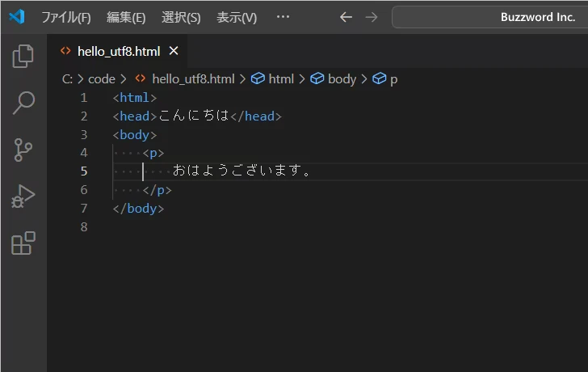Screen dimensions: 588x372
Task: Click the </head> closing tag
Action: [256, 116]
